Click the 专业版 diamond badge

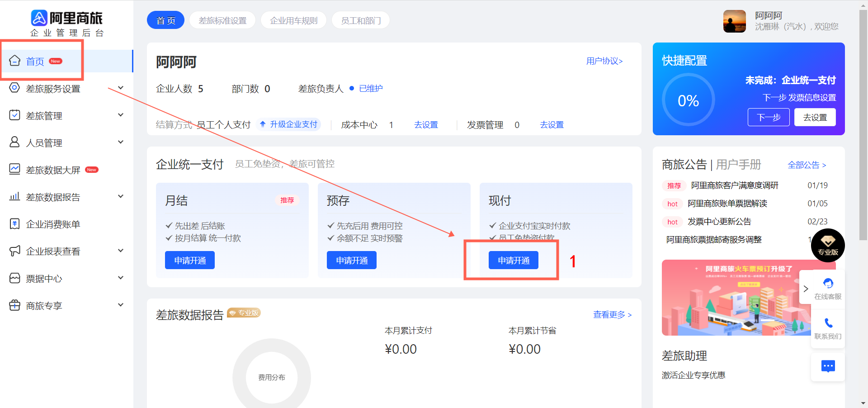point(828,245)
